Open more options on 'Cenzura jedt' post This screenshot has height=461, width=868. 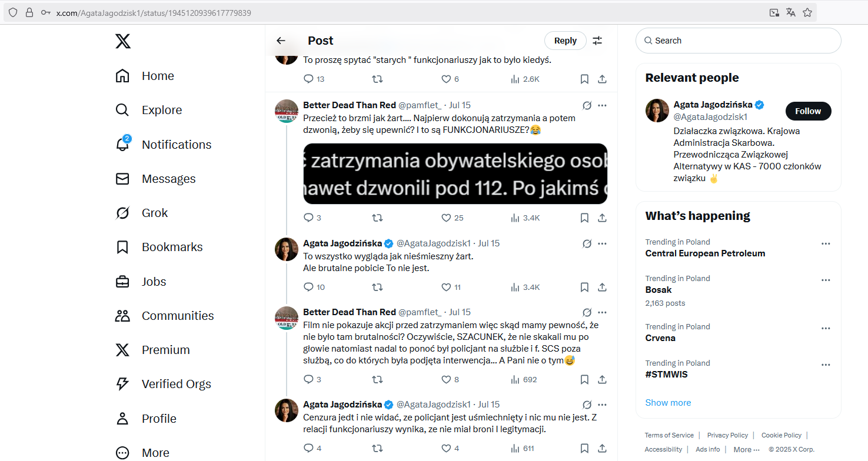tap(602, 405)
